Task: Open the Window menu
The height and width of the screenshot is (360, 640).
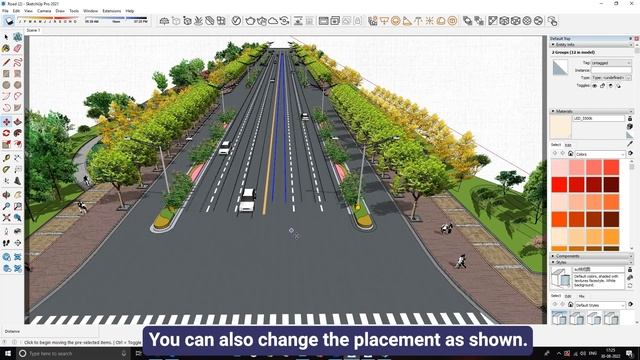Action: pyautogui.click(x=91, y=11)
